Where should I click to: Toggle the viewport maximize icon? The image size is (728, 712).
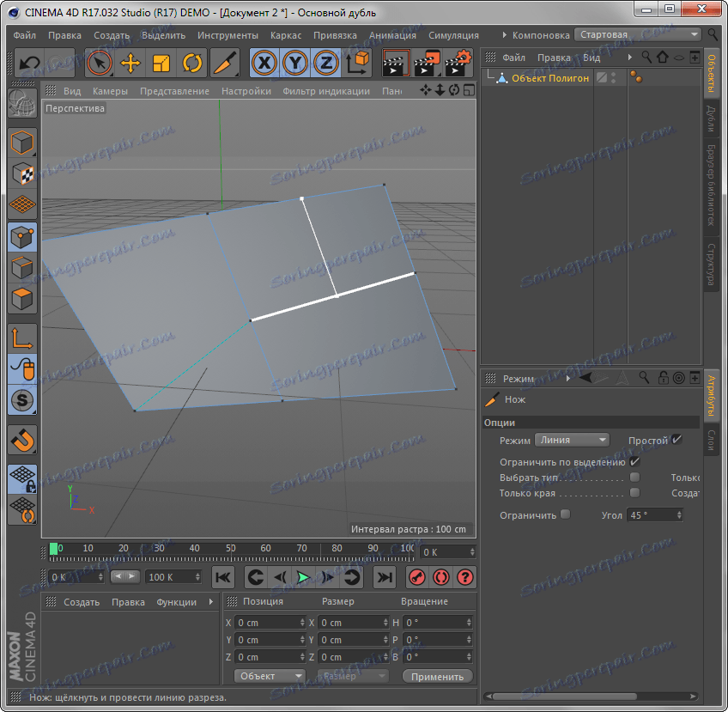(470, 90)
